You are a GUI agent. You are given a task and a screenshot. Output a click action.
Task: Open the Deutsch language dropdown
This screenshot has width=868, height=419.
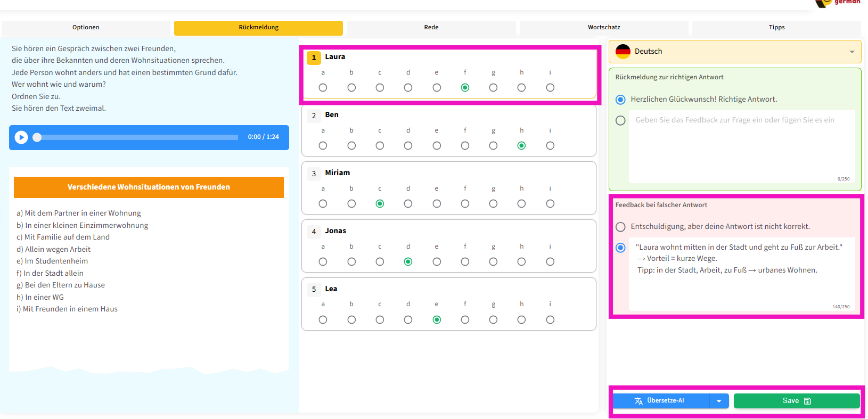pos(851,52)
